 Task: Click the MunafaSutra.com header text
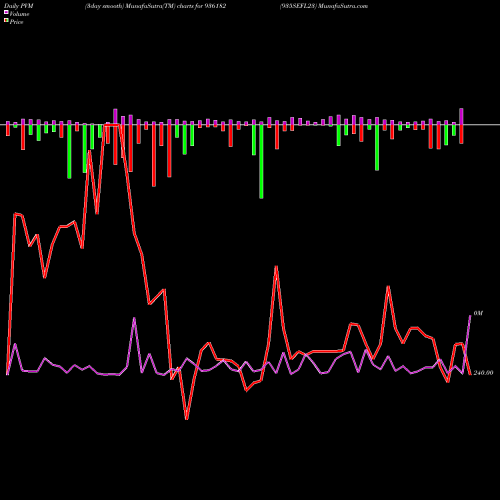(343, 6)
